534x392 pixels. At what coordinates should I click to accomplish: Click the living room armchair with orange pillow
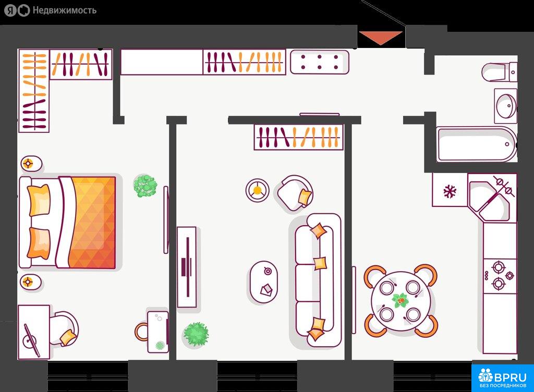[x=296, y=193]
